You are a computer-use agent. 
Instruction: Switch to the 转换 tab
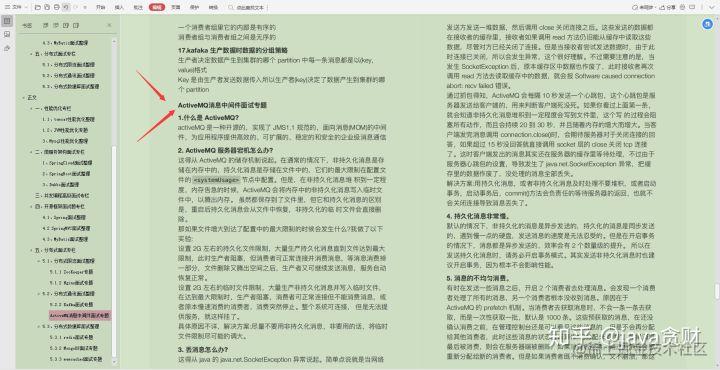coord(213,7)
